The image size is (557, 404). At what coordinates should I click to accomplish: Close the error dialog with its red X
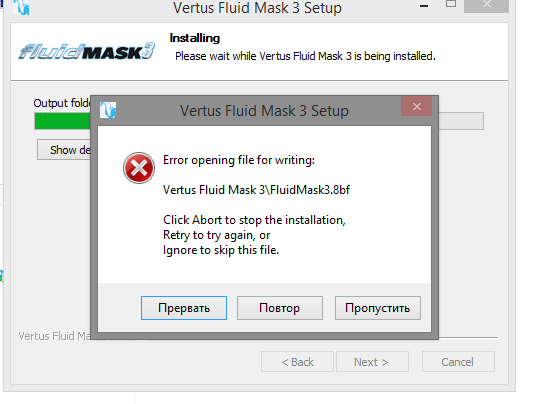[417, 106]
